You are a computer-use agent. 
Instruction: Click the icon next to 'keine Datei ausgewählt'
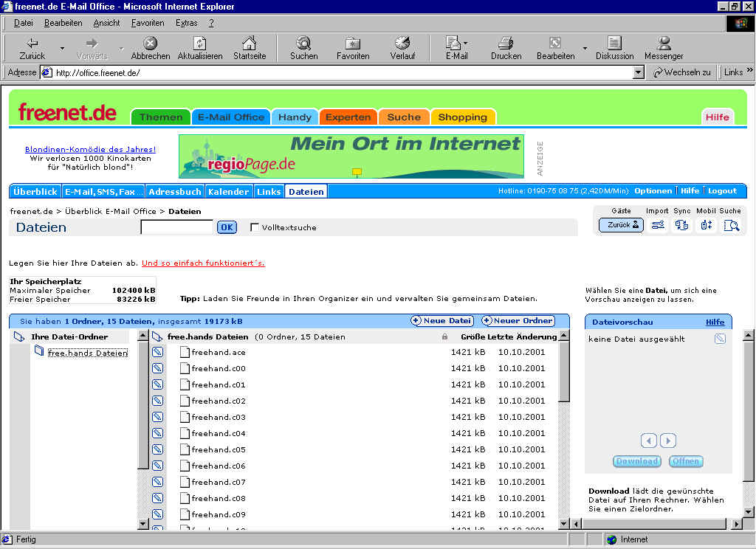pos(720,339)
